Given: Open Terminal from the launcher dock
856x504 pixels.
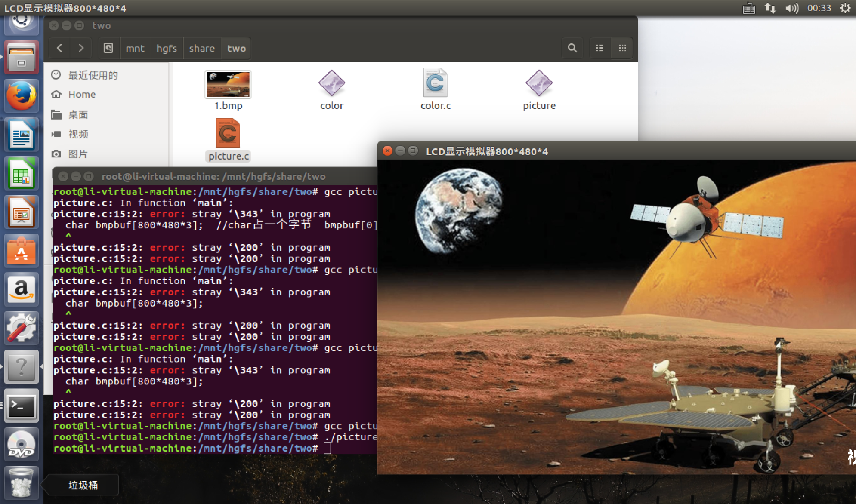Looking at the screenshot, I should coord(21,406).
